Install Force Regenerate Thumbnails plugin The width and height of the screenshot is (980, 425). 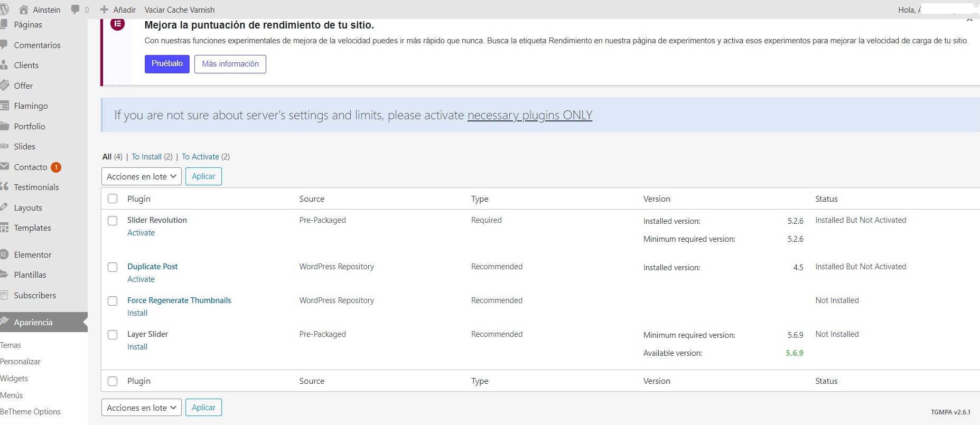137,313
